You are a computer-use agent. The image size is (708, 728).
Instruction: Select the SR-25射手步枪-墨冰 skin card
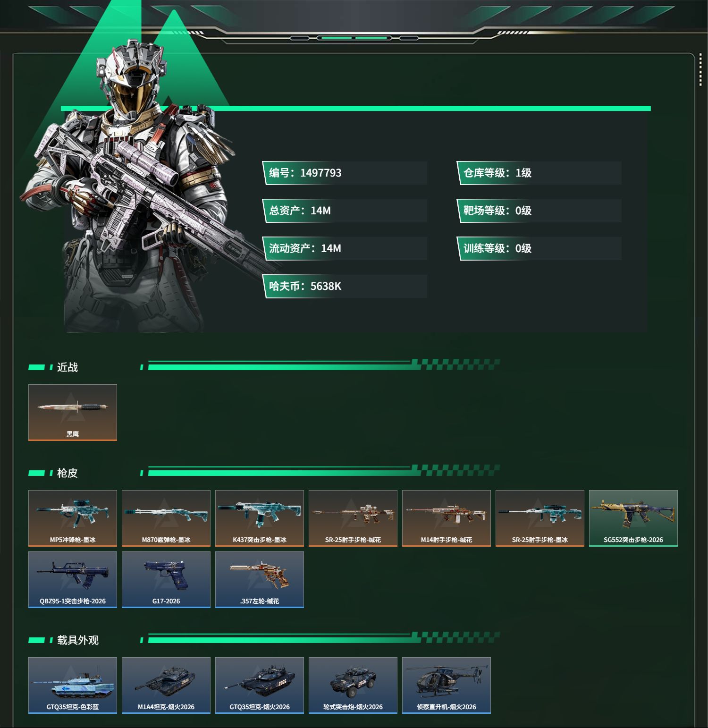[x=540, y=518]
